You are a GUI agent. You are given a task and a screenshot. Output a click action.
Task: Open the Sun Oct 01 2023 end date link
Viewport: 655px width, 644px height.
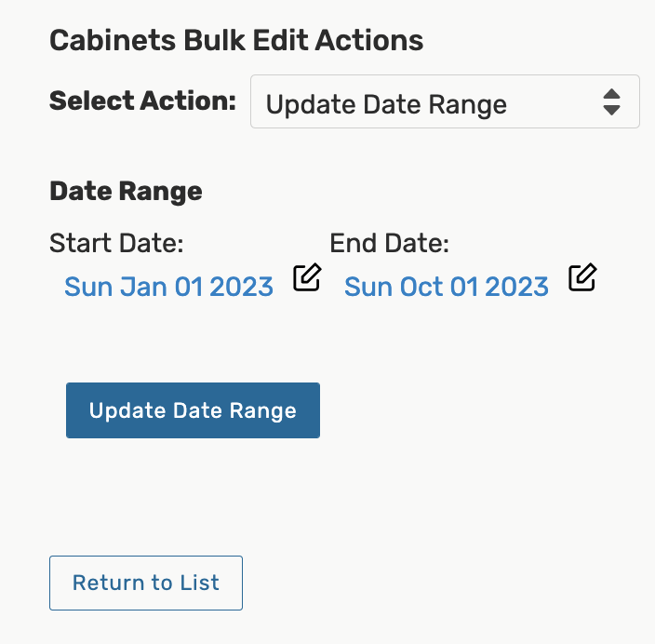446,286
